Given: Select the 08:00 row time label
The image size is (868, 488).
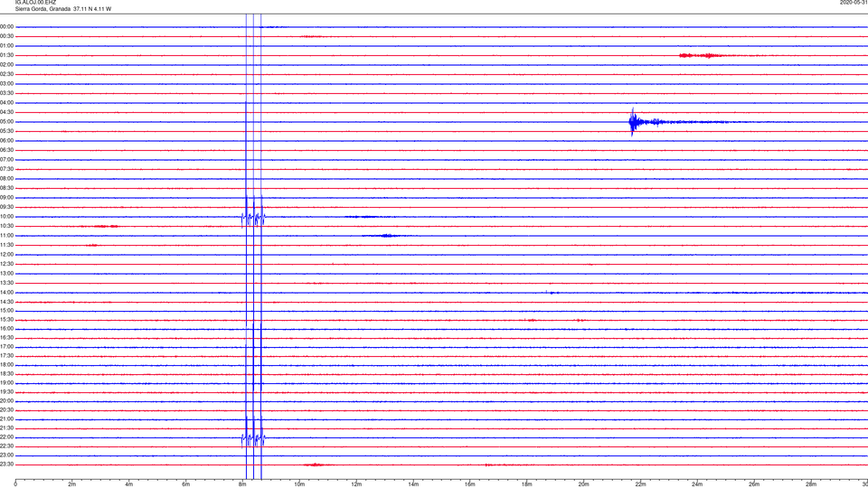Looking at the screenshot, I should pyautogui.click(x=6, y=179).
